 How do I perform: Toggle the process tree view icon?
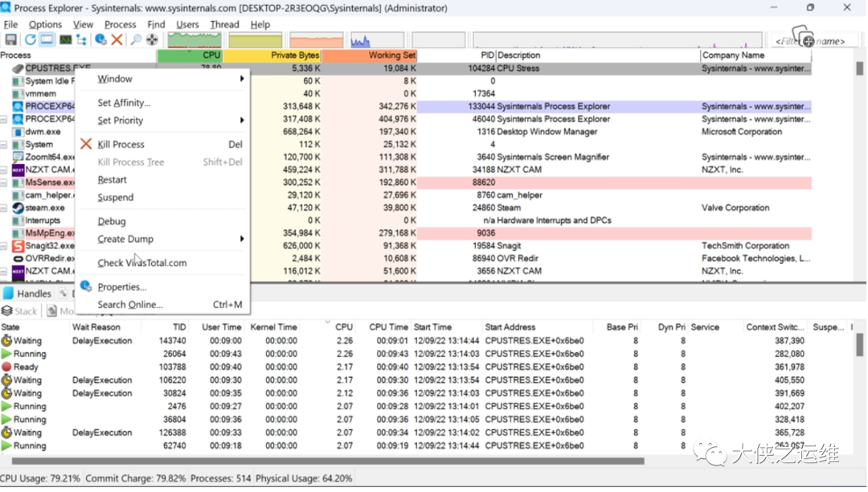[x=81, y=40]
